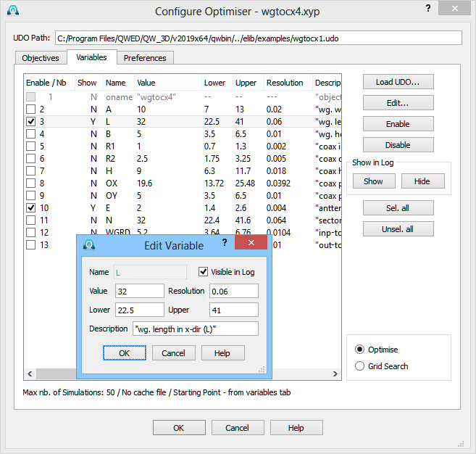Toggle the Visible in Log checkbox
Image resolution: width=476 pixels, height=454 pixels.
pyautogui.click(x=203, y=272)
